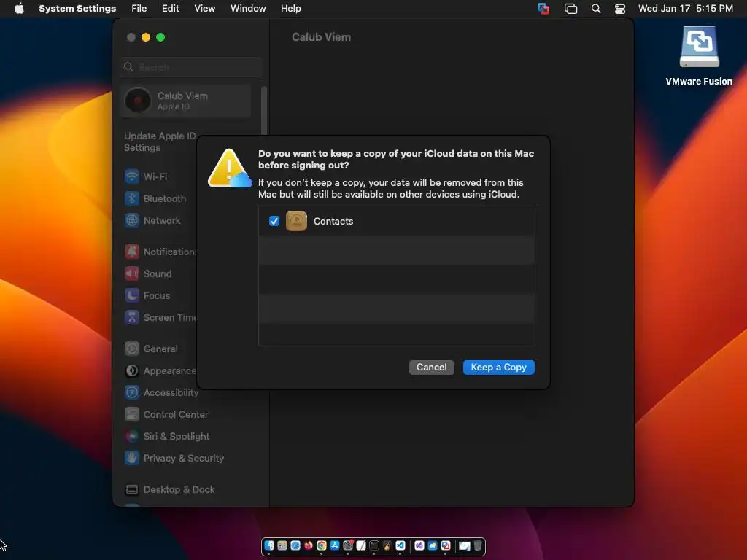Uncheck the Contacts checkbox
The width and height of the screenshot is (747, 560).
274,221
